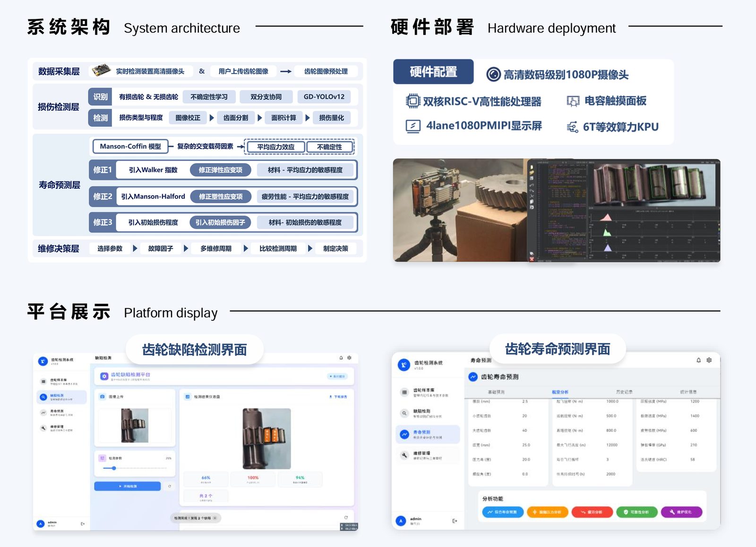The image size is (756, 547).
Task: Click the bell icon in the defect detection window
Action: pos(341,358)
